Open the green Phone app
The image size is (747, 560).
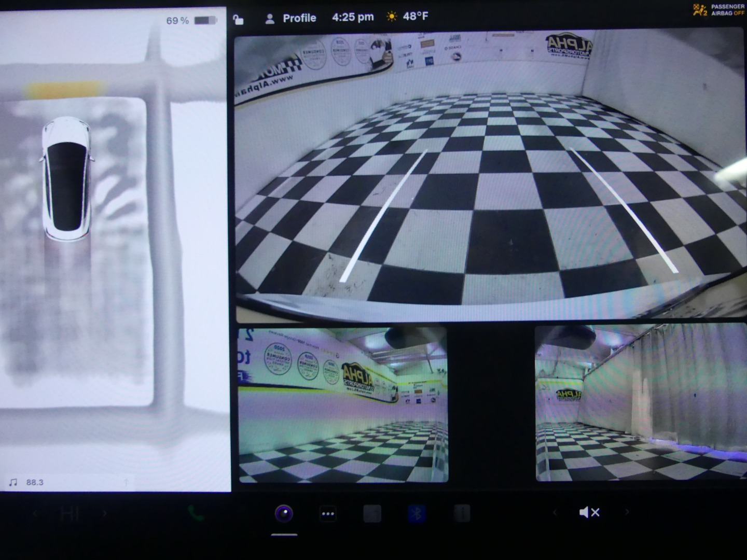point(196,513)
